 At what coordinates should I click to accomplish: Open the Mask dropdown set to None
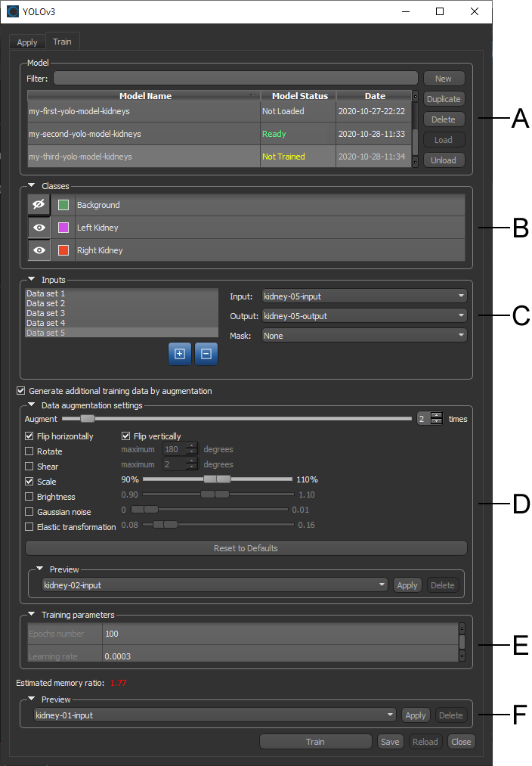click(x=363, y=335)
